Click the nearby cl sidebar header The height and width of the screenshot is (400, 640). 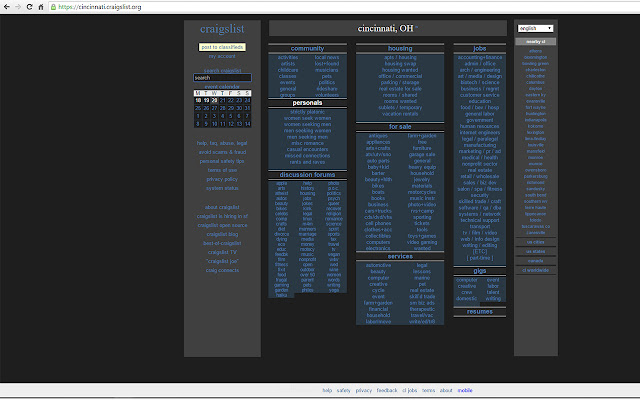(x=535, y=42)
